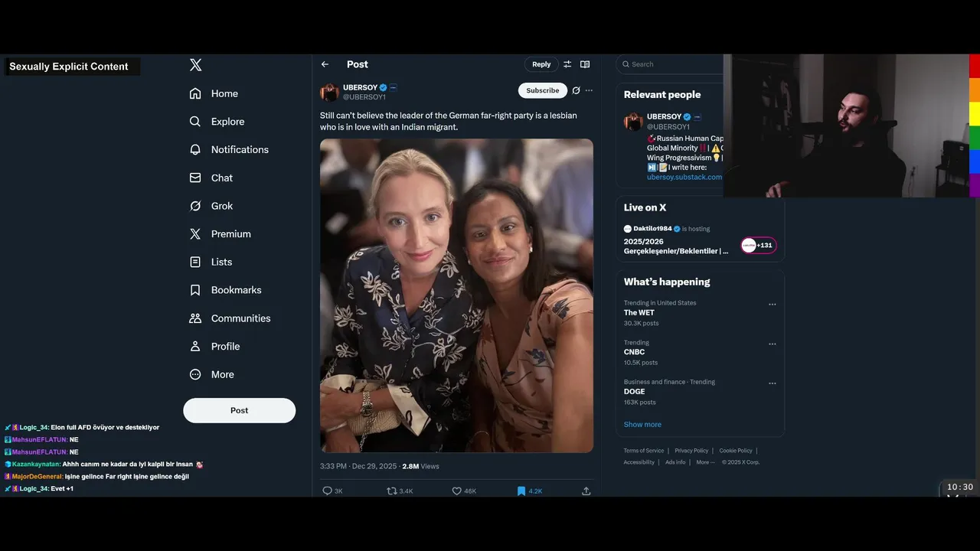980x551 pixels.
Task: Open the Accessibility footer link
Action: 639,462
